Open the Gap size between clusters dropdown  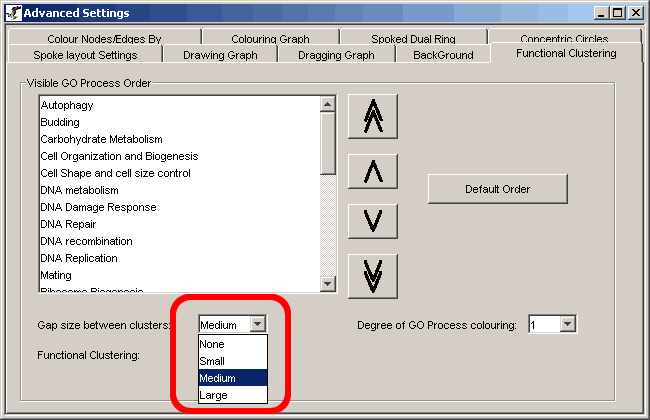(258, 324)
